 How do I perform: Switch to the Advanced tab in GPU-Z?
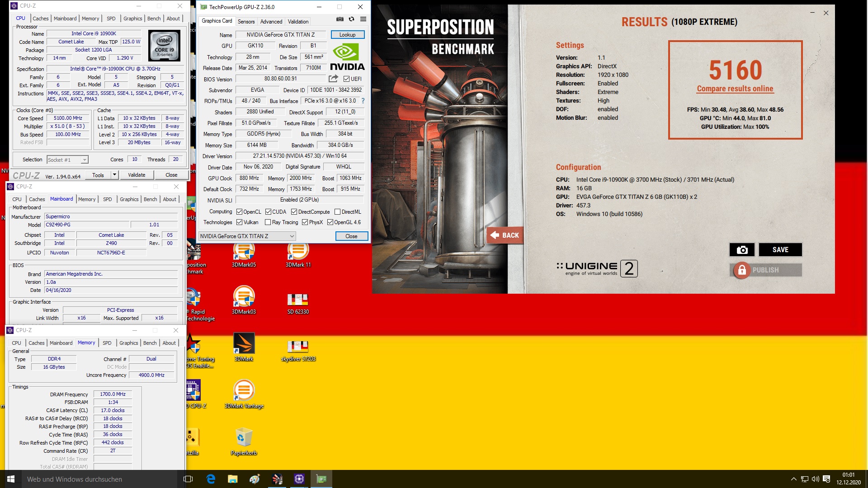click(271, 22)
